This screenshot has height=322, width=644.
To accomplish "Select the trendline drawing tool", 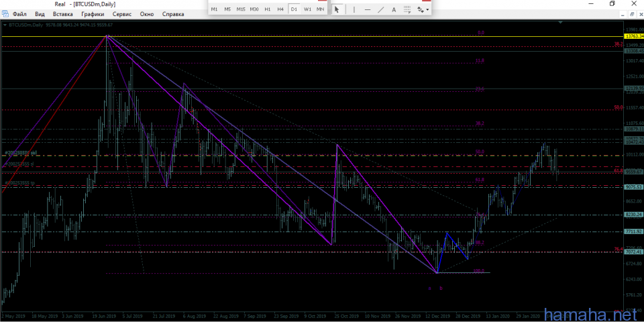I will (381, 9).
